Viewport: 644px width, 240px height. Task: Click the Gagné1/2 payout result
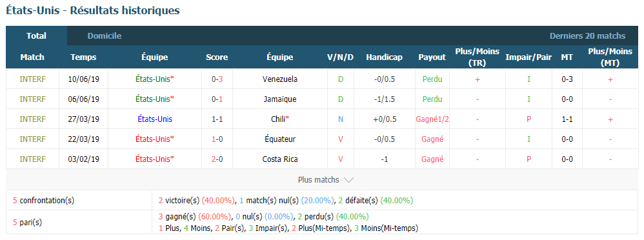click(432, 119)
